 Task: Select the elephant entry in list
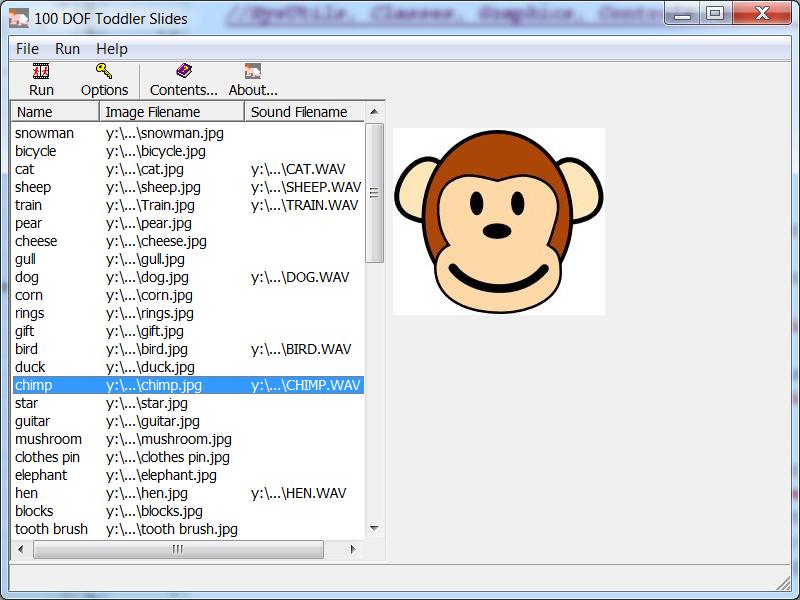[41, 475]
